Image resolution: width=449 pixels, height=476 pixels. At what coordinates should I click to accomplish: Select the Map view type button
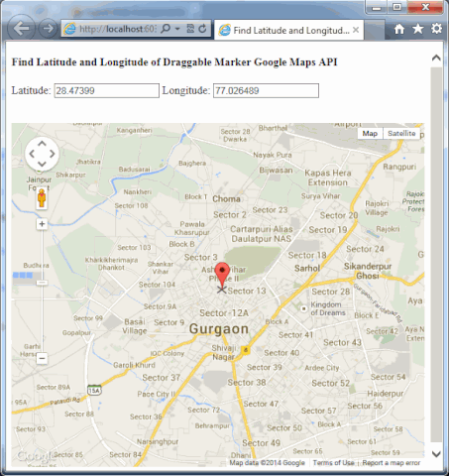click(x=370, y=133)
